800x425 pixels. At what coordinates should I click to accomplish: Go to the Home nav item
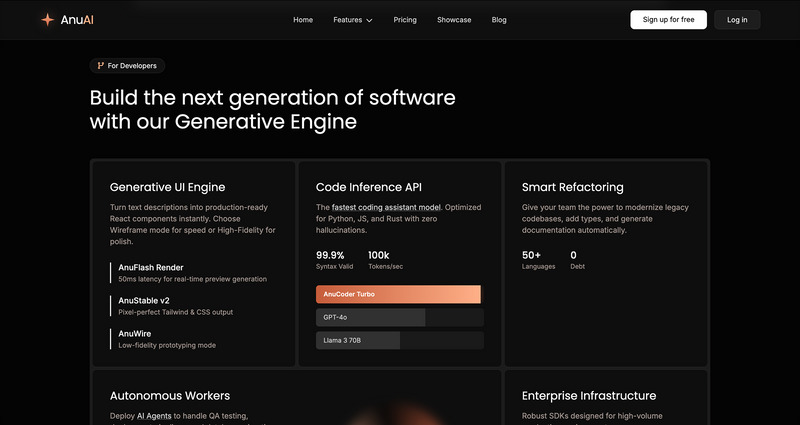(303, 20)
